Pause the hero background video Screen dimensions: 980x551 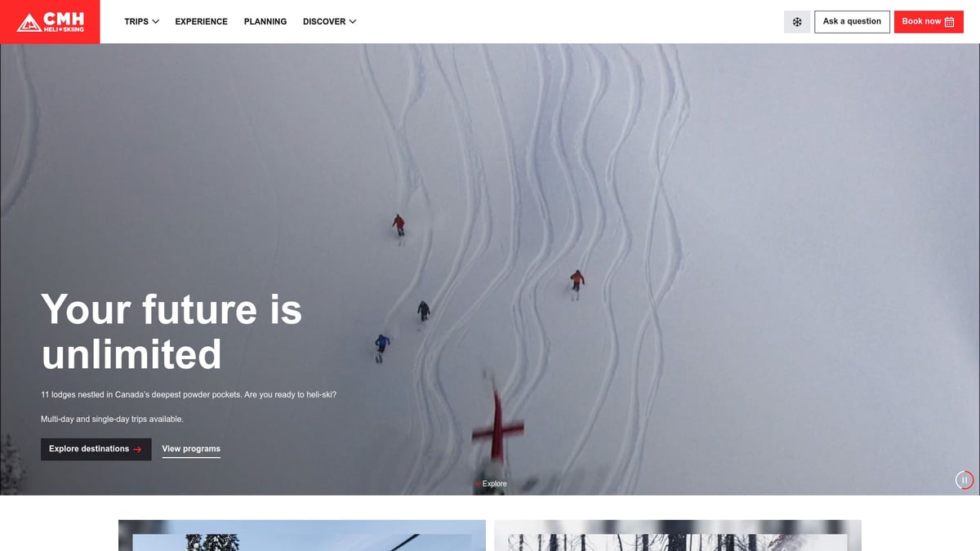(964, 480)
